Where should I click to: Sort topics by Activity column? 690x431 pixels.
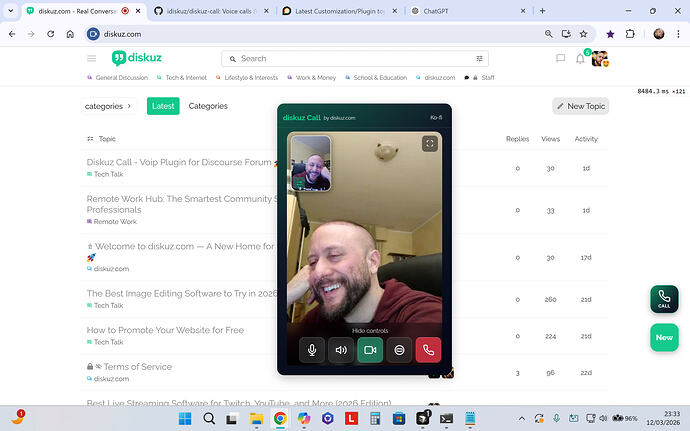click(586, 139)
